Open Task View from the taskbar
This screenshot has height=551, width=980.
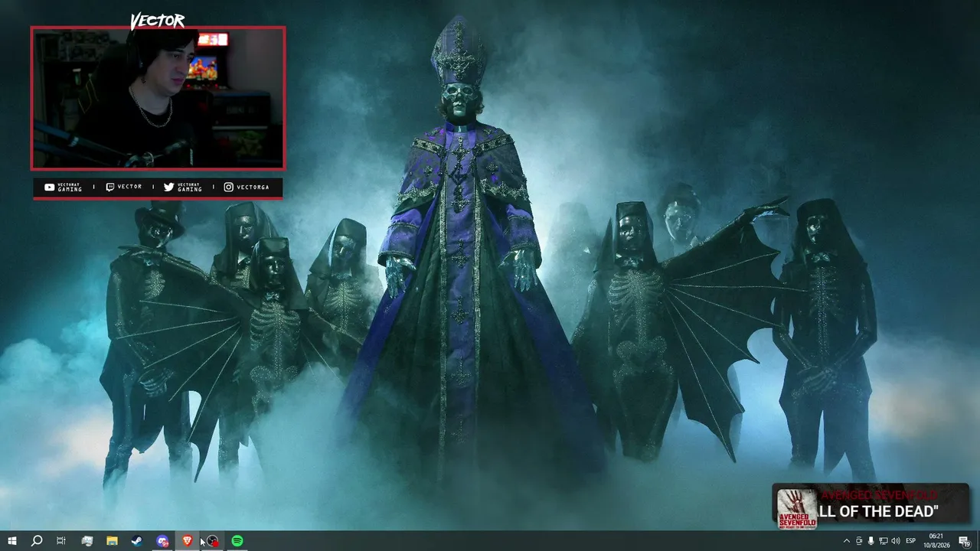coord(61,541)
